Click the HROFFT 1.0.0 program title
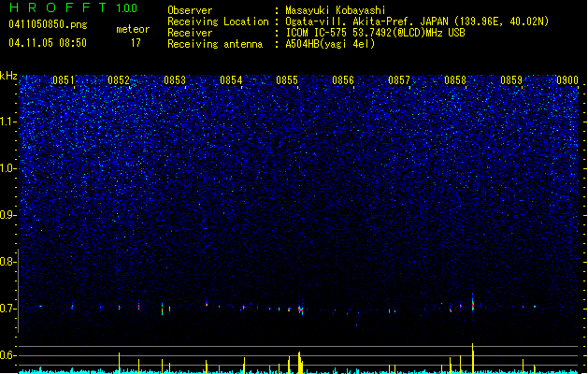This screenshot has width=588, height=374. pyautogui.click(x=73, y=7)
